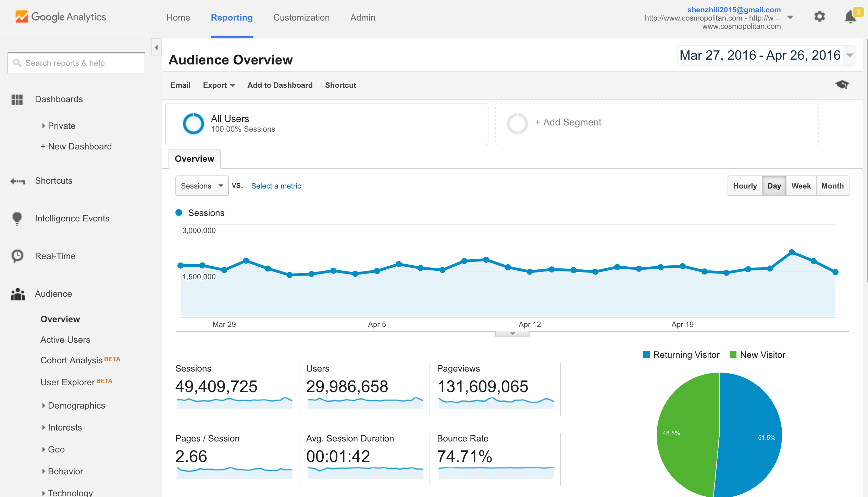Open the notifications bell icon
Viewport: 868px width, 497px height.
[850, 17]
